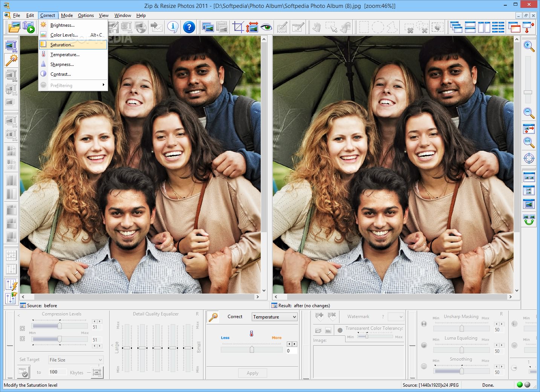Open the folder icon in the toolbar

coord(14,27)
